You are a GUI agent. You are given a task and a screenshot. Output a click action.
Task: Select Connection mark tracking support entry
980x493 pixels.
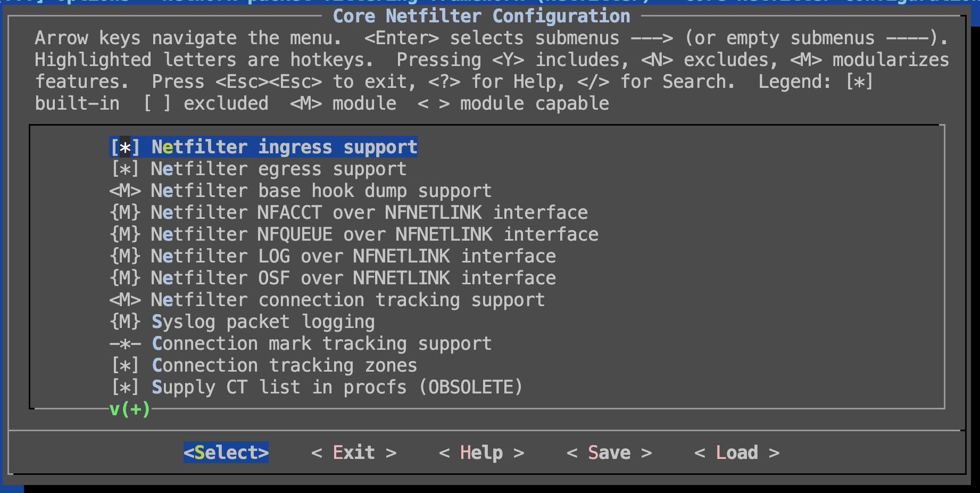tap(321, 344)
